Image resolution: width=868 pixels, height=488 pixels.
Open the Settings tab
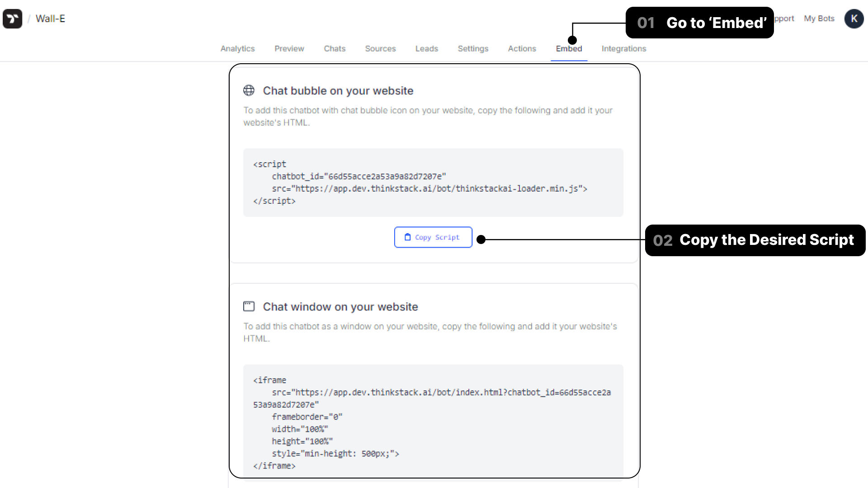point(473,48)
